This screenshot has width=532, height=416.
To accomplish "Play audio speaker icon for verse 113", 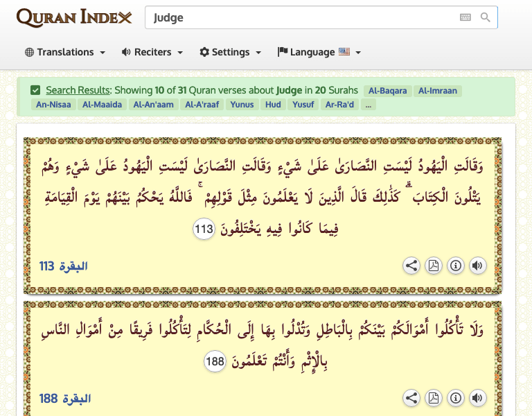I will [477, 266].
